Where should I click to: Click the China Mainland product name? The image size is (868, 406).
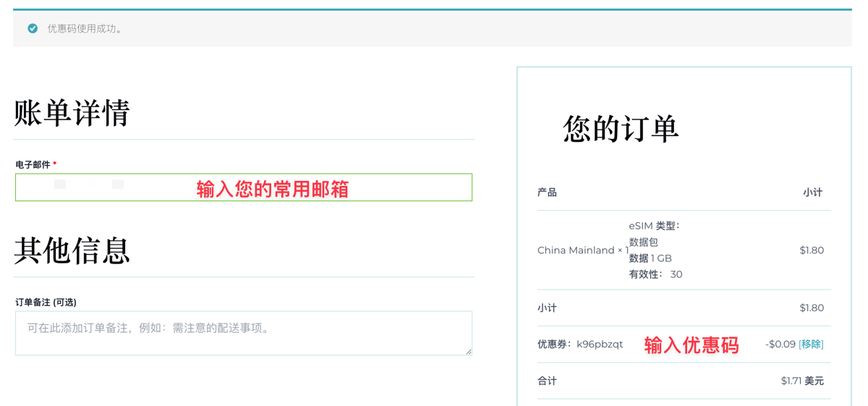[576, 250]
